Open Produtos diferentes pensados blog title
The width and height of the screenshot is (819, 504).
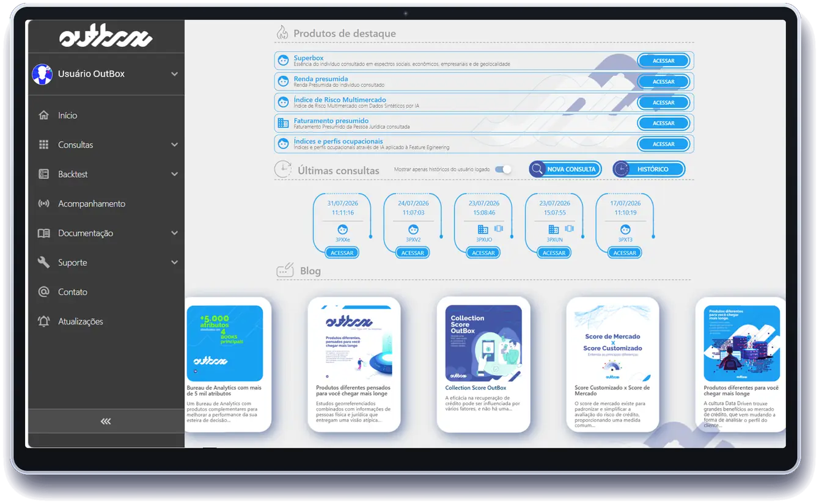[x=353, y=390]
